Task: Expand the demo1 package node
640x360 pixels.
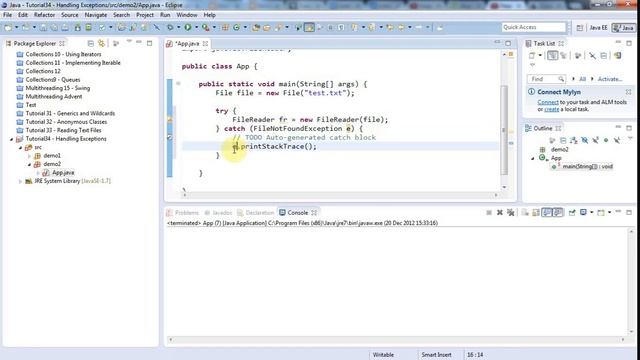Action: click(x=29, y=156)
